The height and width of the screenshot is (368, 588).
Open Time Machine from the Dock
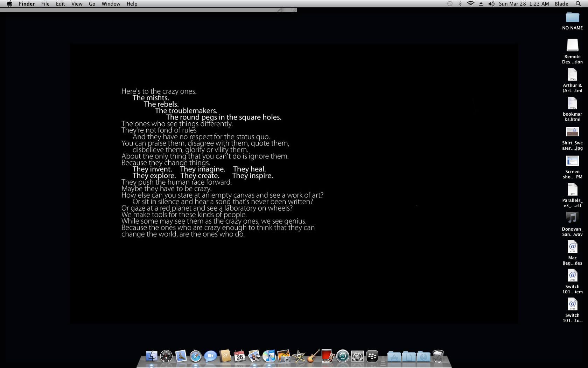coord(343,356)
